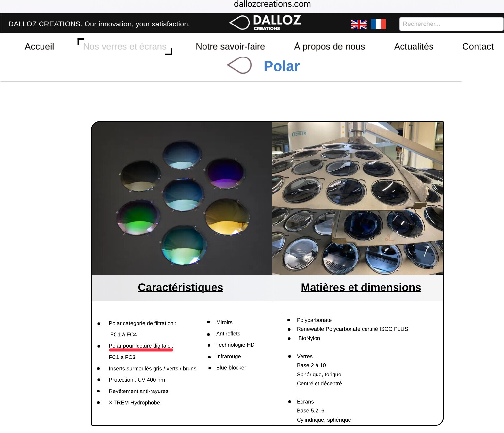Go to Notre savoir-faire page
Image resolution: width=504 pixels, height=433 pixels.
point(230,47)
